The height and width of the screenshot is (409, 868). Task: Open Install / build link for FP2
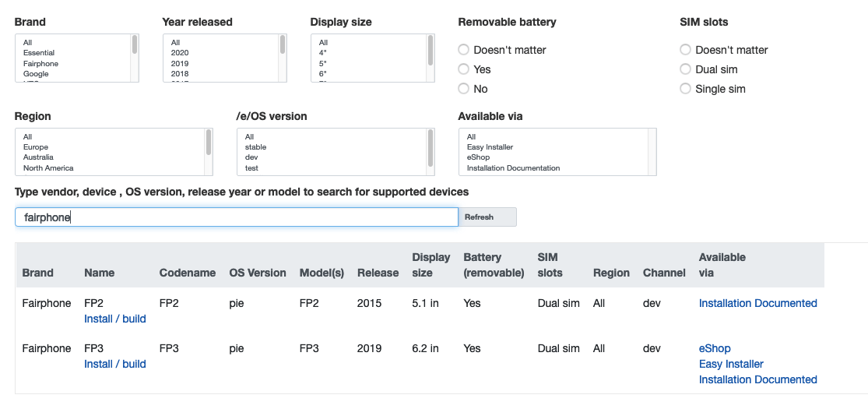[115, 319]
